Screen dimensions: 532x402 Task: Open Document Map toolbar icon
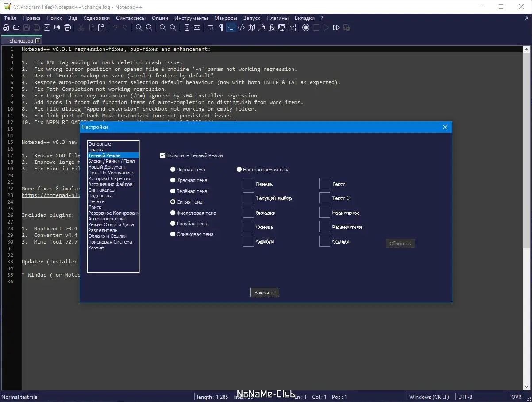point(251,27)
